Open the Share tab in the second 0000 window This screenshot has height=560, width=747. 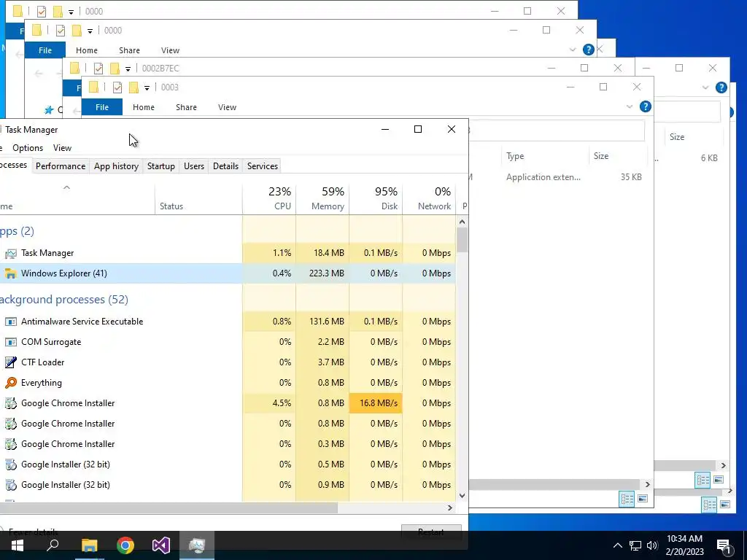130,50
